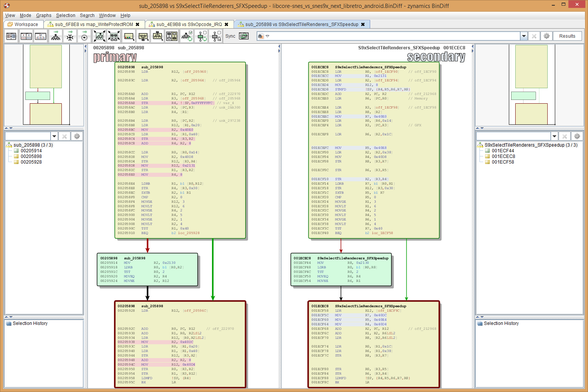This screenshot has height=392, width=588.
Task: Close the sub_6F8E8 vs map_WriteProtectROM tab
Action: [138, 24]
